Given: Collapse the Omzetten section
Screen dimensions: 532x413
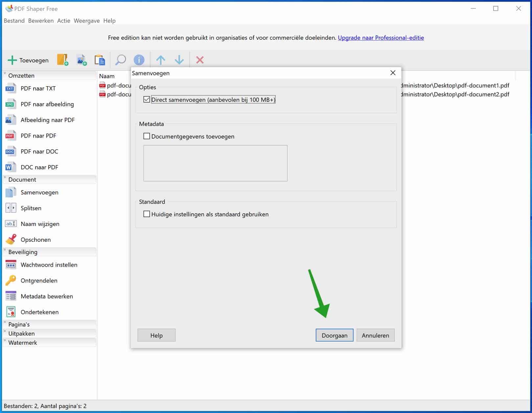Looking at the screenshot, I should coord(21,76).
